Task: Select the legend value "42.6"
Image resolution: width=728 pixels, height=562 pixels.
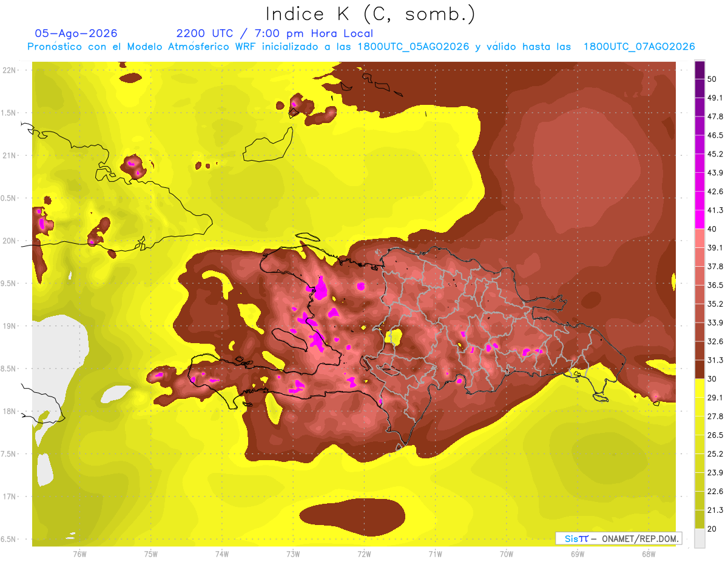Action: click(x=715, y=192)
